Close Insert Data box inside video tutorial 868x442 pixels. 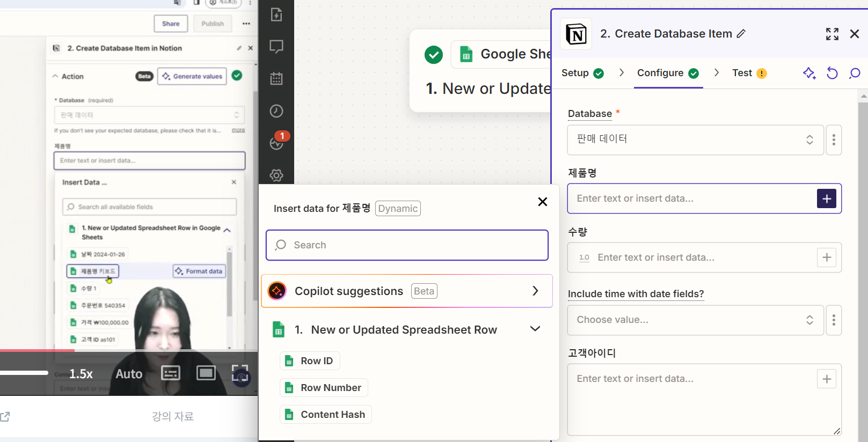(x=234, y=182)
